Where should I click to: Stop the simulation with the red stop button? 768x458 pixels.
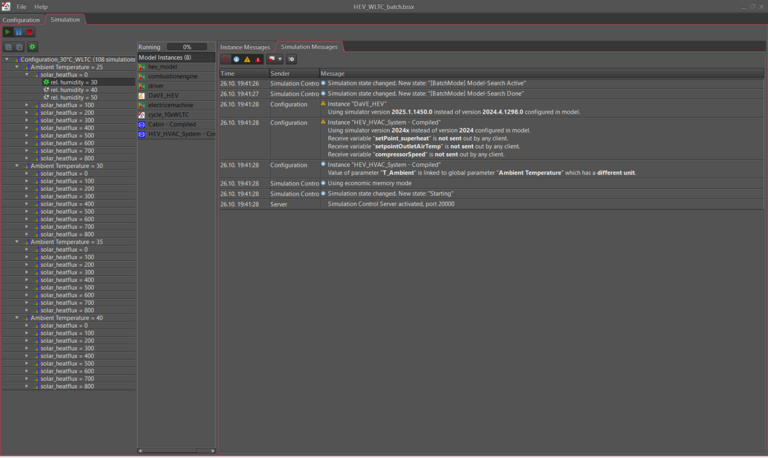click(x=30, y=32)
